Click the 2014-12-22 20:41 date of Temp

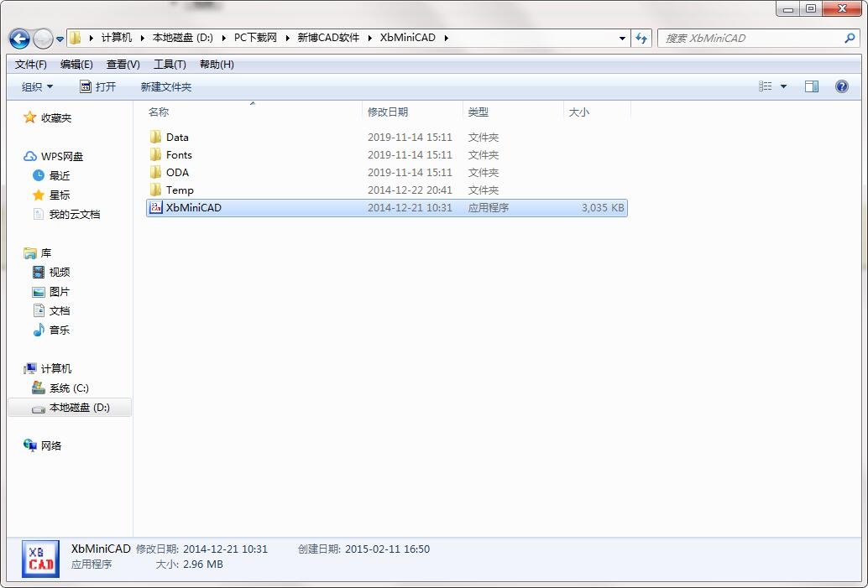[x=410, y=190]
